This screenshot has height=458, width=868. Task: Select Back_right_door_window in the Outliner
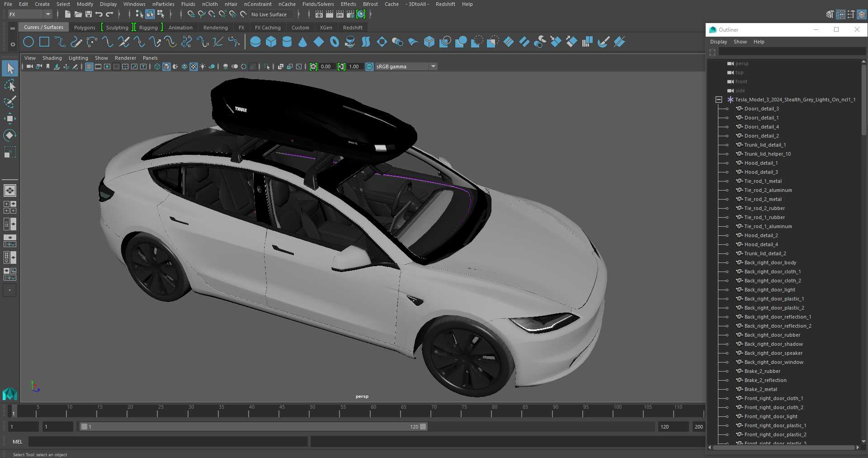point(774,362)
